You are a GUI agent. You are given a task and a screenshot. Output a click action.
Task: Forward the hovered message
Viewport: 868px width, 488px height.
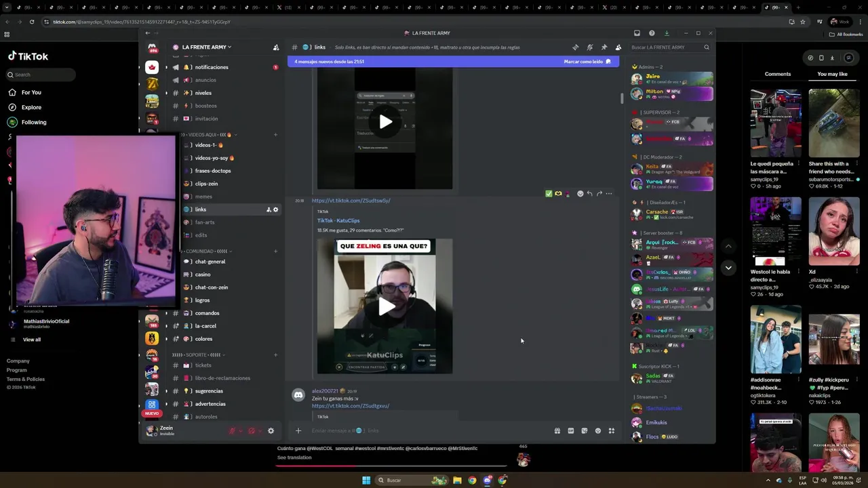599,194
